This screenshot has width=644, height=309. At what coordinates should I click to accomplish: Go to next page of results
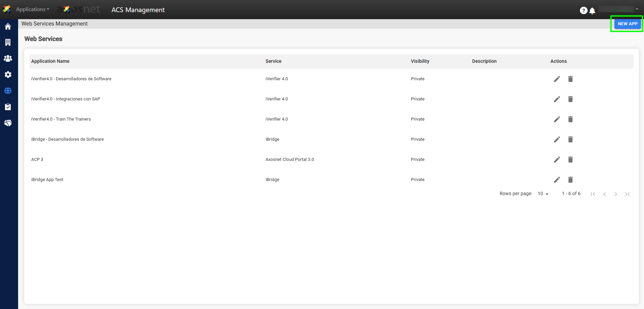click(x=615, y=194)
